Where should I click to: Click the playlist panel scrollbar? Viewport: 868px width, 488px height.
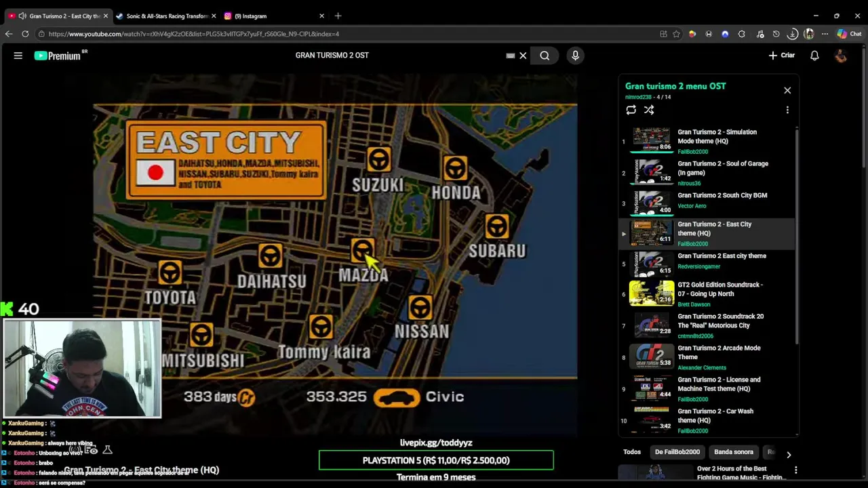pos(797,237)
